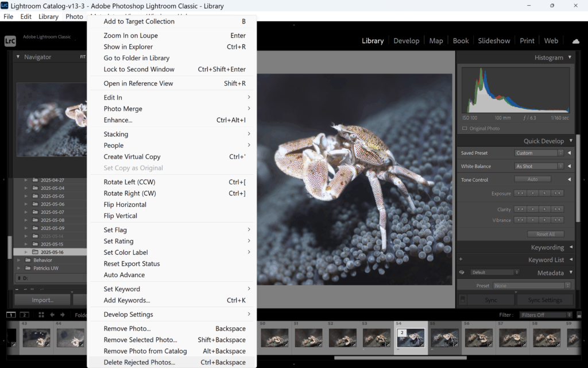Expand the Keyword List panel
The image size is (588, 368).
pyautogui.click(x=571, y=259)
